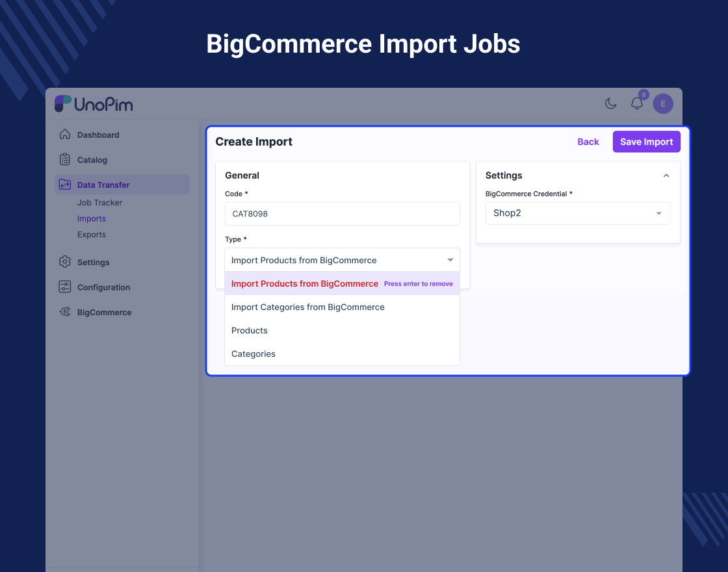This screenshot has width=728, height=572.
Task: Collapse the Settings panel
Action: (x=666, y=175)
